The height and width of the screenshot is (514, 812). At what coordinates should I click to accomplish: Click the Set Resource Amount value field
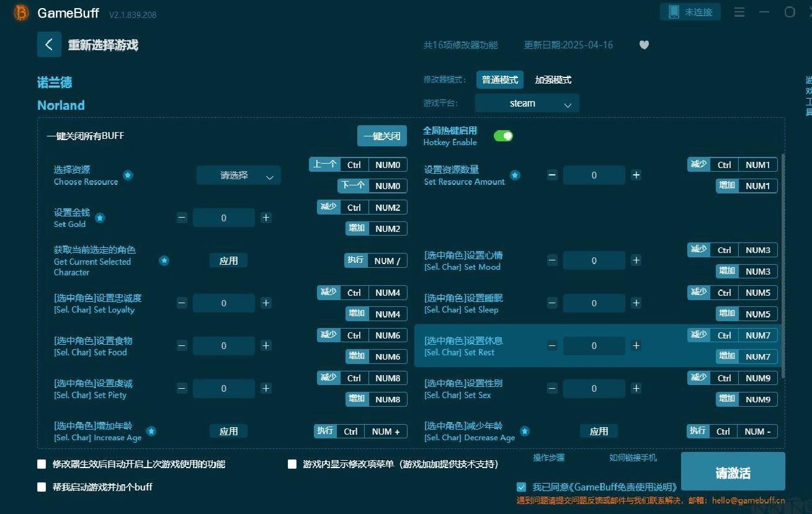tap(594, 175)
